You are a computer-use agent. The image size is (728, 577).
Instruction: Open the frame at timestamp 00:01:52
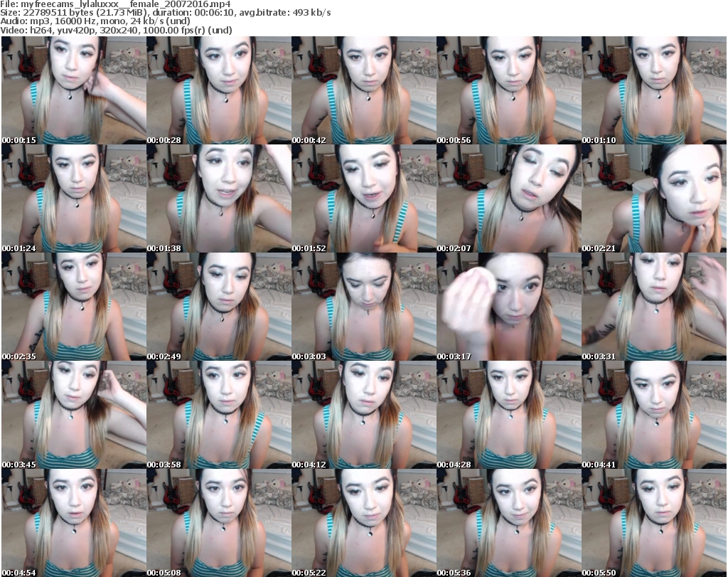[363, 198]
